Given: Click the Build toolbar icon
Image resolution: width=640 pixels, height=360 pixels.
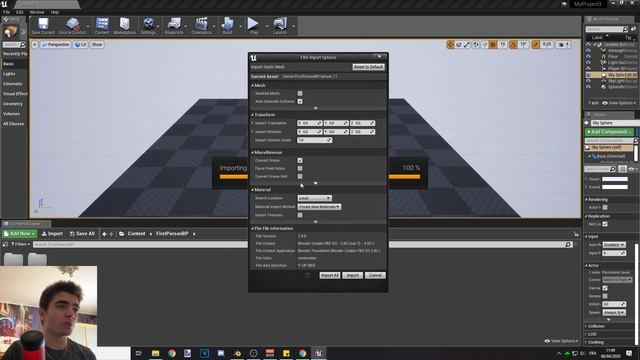Looking at the screenshot, I should point(227,25).
